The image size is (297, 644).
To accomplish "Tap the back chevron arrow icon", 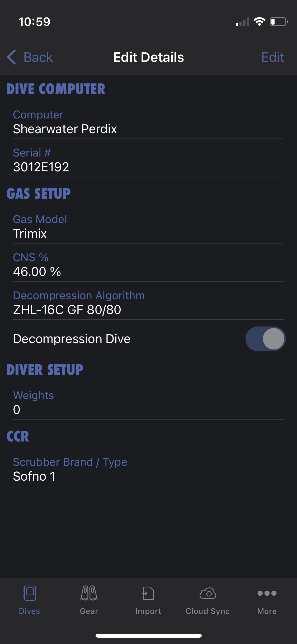I will 12,57.
